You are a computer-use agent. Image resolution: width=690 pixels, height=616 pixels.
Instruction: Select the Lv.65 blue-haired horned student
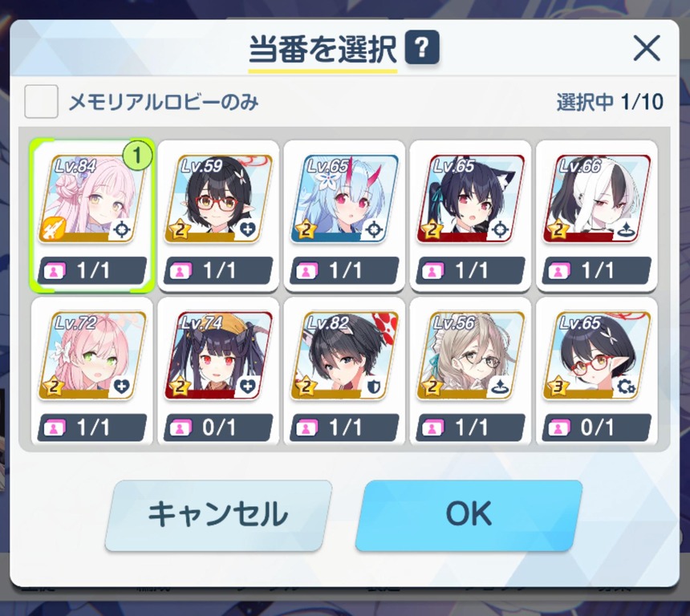[344, 216]
